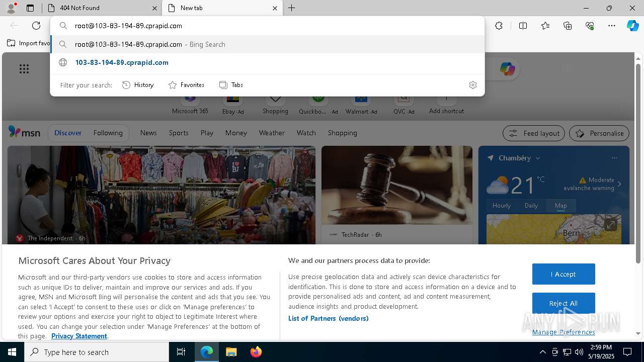Click the address bar URL text

128,26
